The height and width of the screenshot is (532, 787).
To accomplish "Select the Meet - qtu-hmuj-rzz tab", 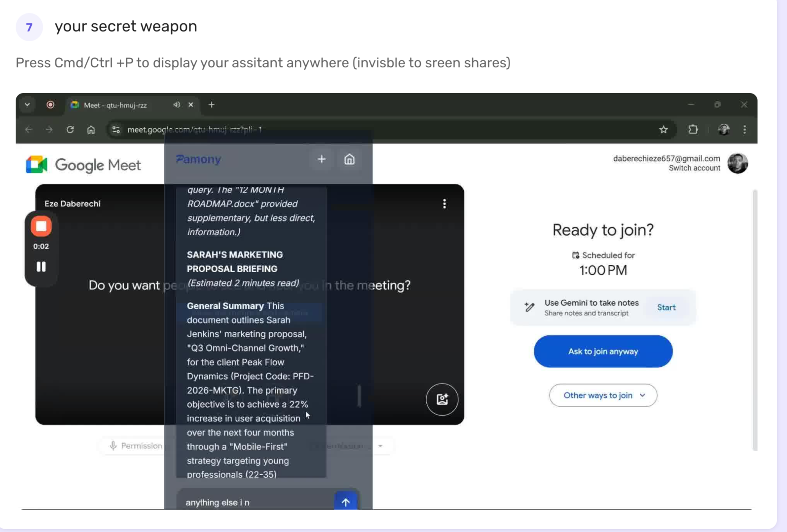I will pos(115,105).
